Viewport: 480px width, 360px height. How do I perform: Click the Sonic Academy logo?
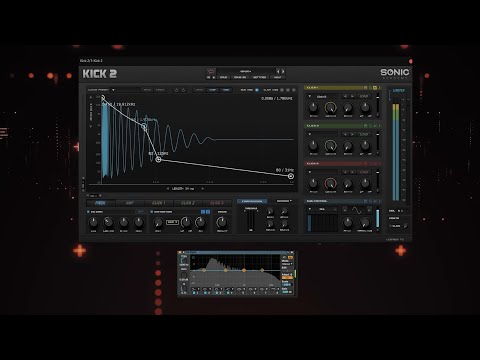(x=395, y=73)
